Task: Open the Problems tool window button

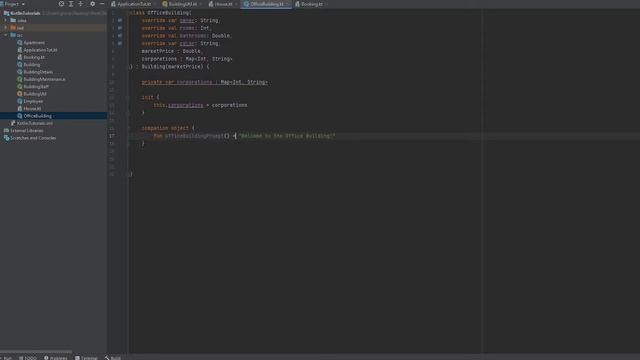Action: (56, 358)
